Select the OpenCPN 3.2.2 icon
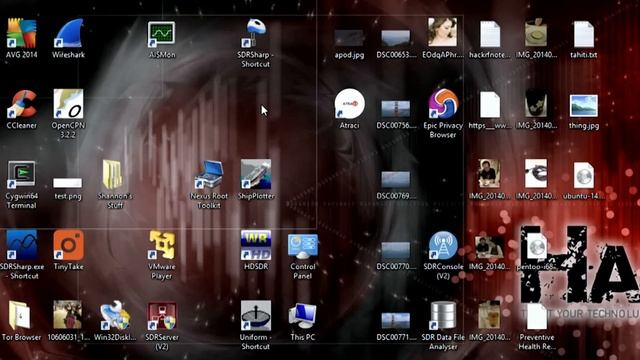640x360 pixels. (x=68, y=104)
